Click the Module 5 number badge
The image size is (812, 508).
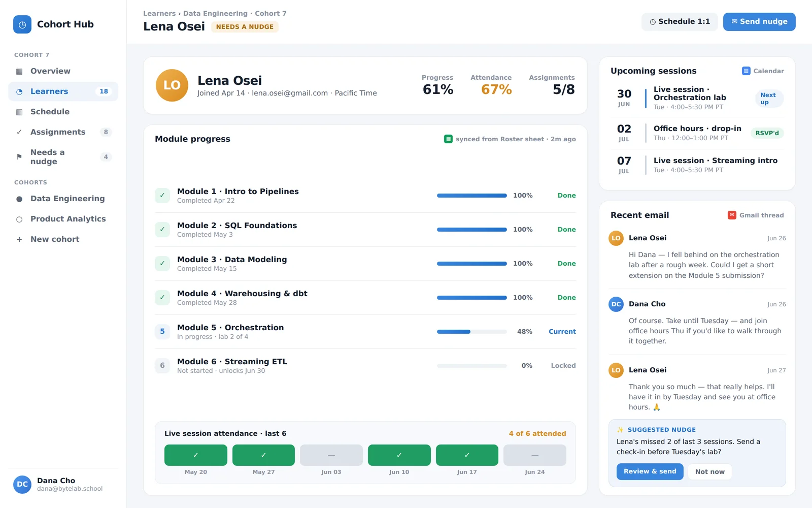click(x=162, y=332)
